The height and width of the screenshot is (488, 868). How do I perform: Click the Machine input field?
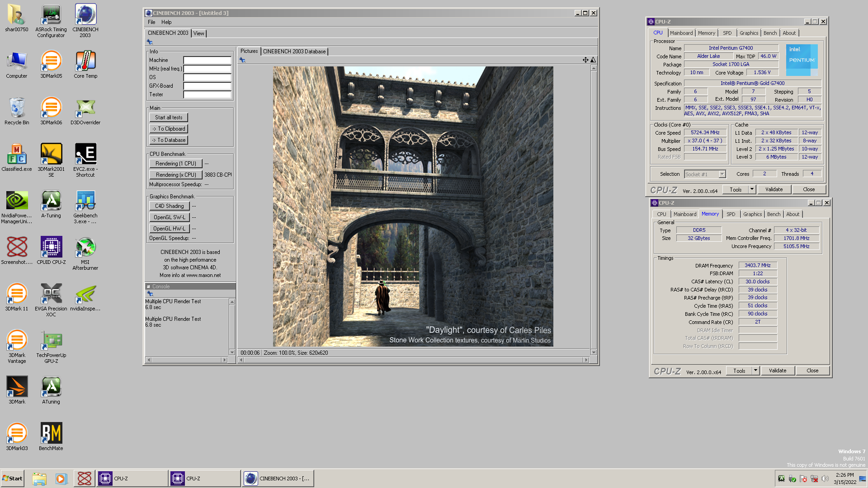tap(207, 60)
